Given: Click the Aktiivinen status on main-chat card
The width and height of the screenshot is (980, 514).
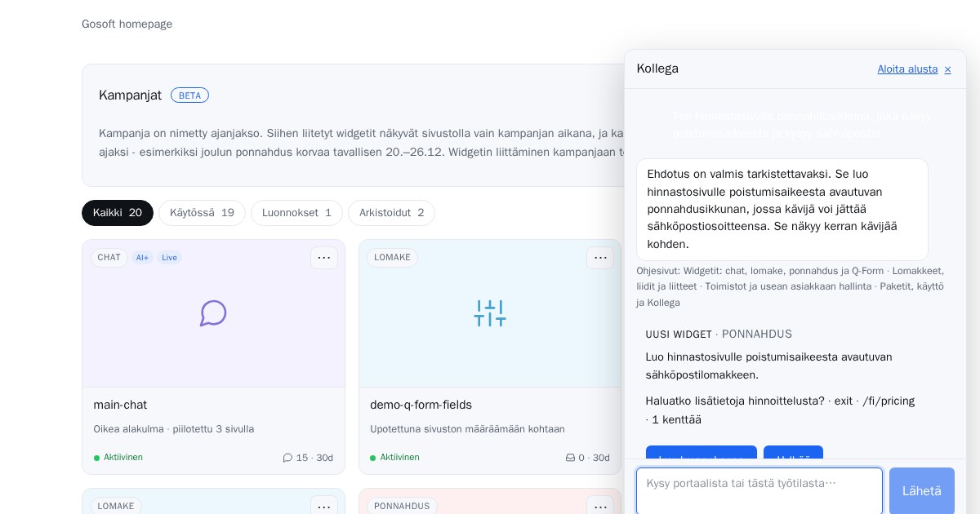Looking at the screenshot, I should [118, 458].
